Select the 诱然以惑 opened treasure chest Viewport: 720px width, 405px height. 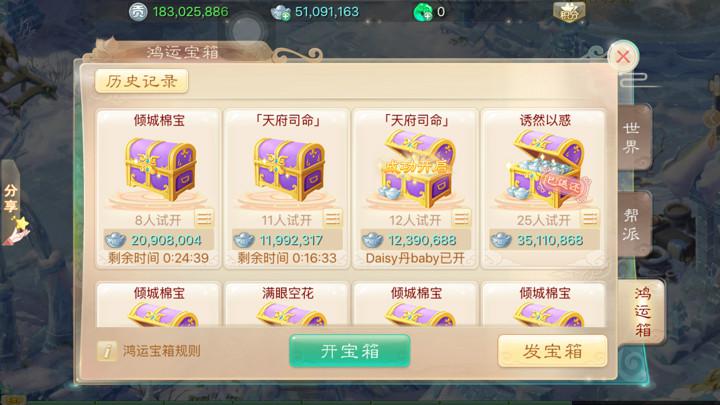click(x=545, y=188)
